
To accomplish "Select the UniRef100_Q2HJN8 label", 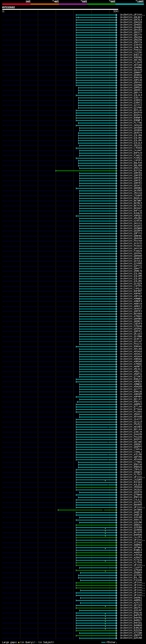I will (x=131, y=638).
